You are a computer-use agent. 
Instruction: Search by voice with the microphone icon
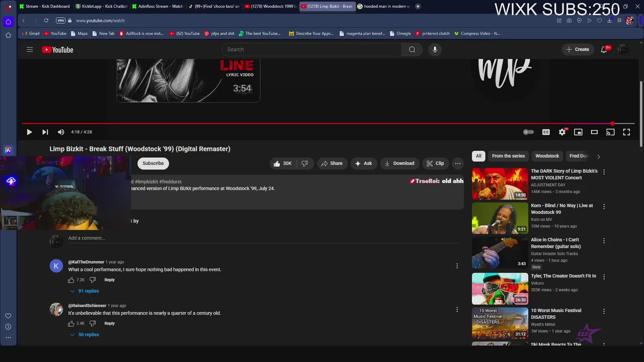[435, 49]
